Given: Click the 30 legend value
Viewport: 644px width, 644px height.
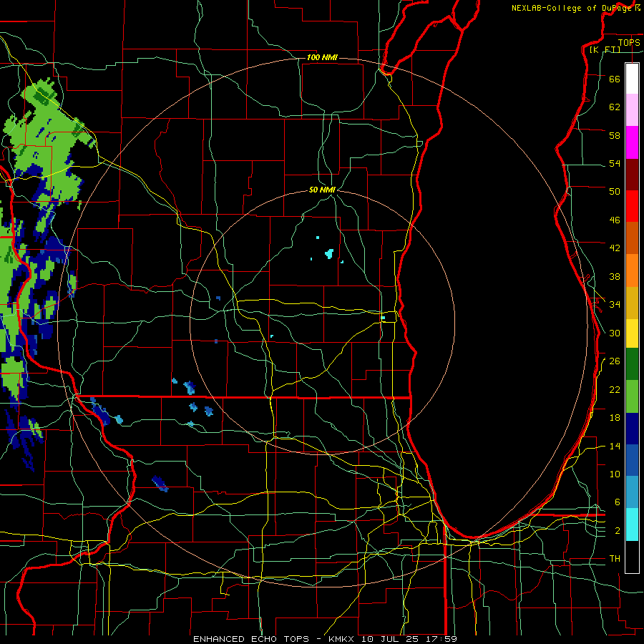Looking at the screenshot, I should [x=615, y=333].
